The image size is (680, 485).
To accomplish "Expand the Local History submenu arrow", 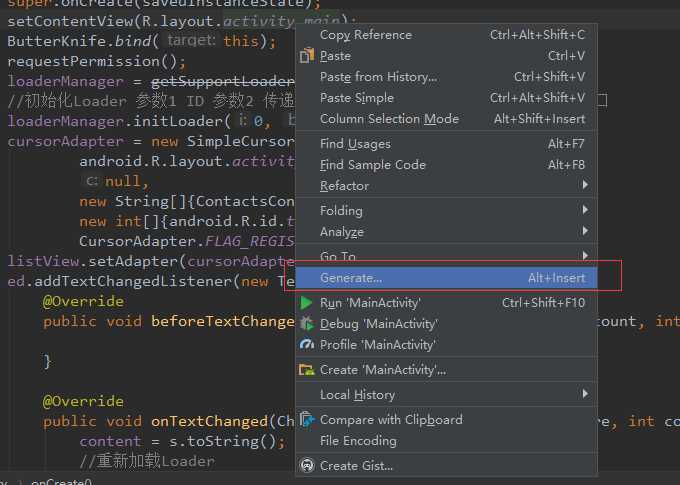I will pos(585,395).
